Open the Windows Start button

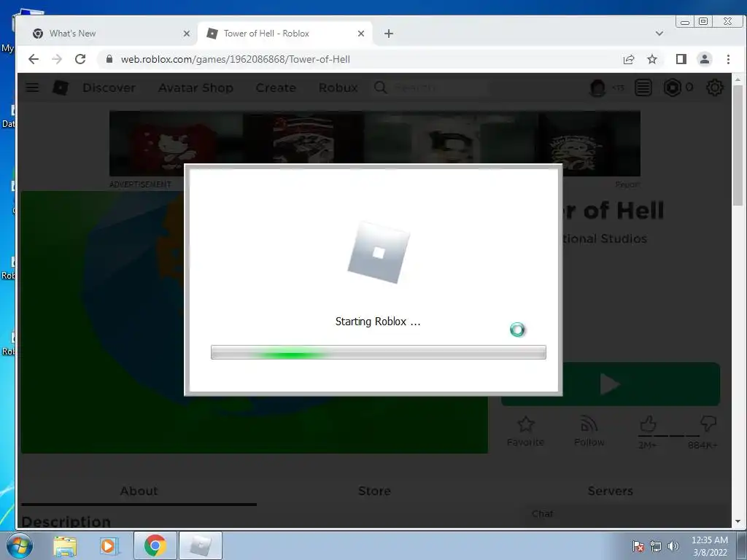[x=20, y=545]
